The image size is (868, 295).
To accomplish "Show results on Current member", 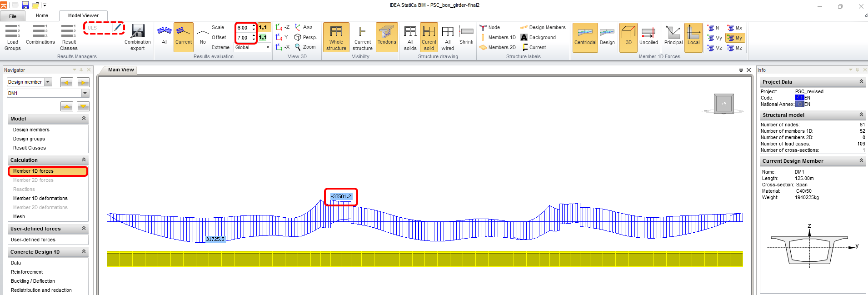I will pyautogui.click(x=184, y=37).
